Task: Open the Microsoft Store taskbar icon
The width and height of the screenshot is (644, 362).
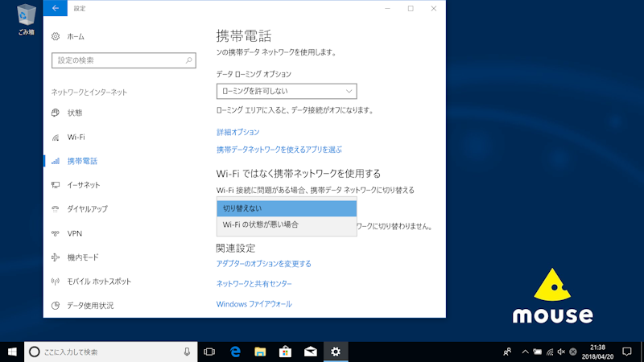Action: 285,352
